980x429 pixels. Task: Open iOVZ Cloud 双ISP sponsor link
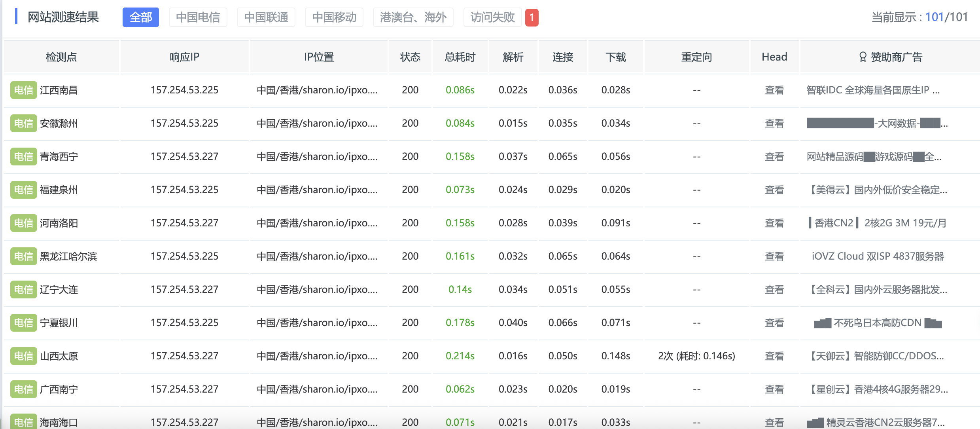pyautogui.click(x=878, y=256)
